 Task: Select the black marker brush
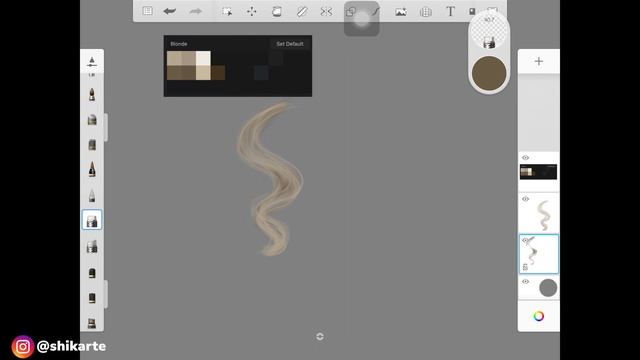pos(92,273)
